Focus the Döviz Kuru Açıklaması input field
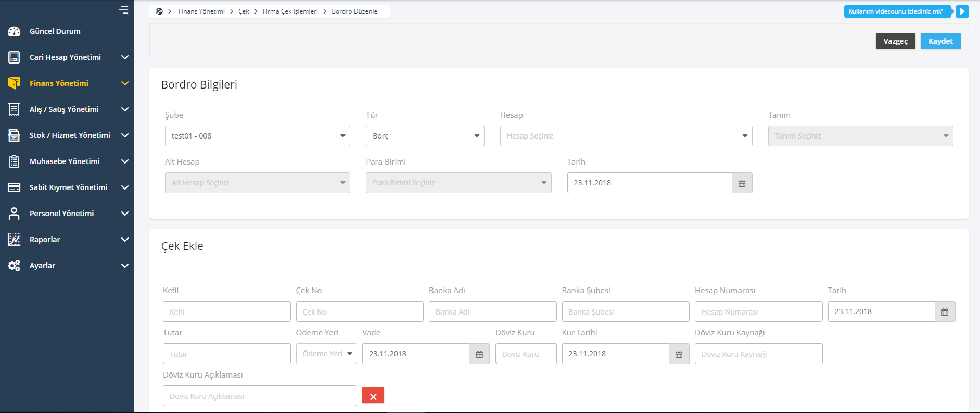This screenshot has height=413, width=980. [260, 396]
